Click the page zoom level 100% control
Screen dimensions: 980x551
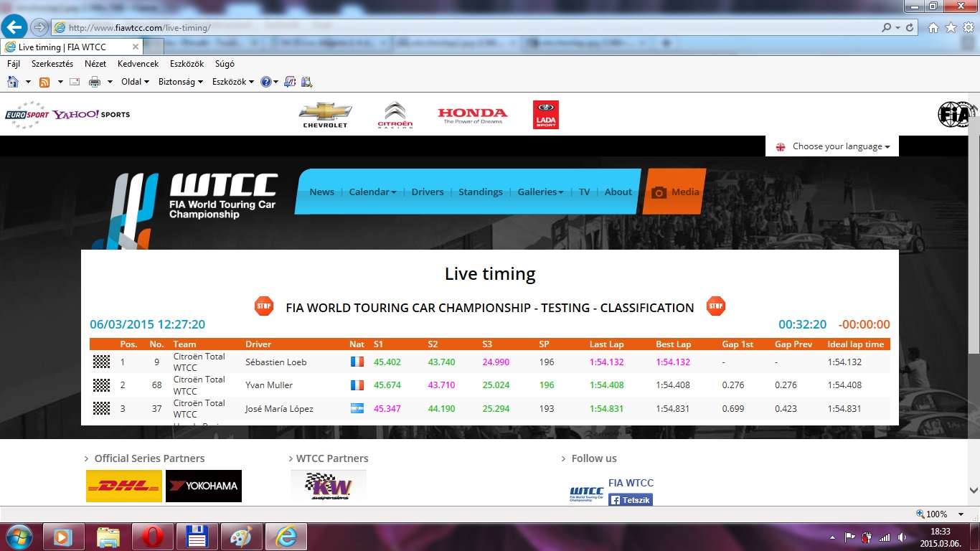(936, 514)
